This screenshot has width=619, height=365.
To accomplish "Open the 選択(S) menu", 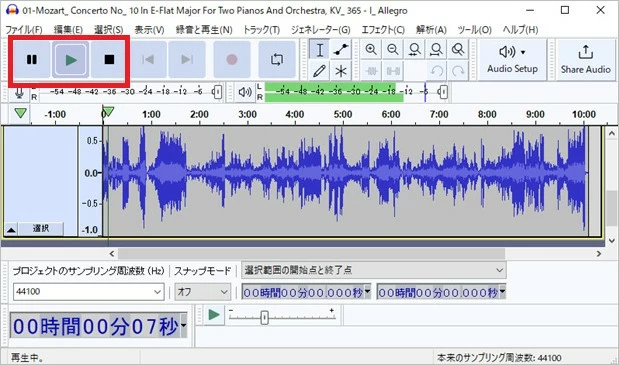I will (x=109, y=30).
